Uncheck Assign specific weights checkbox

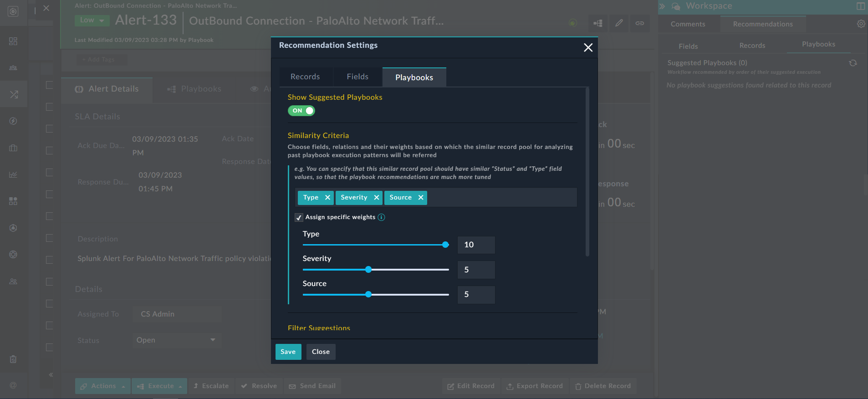[299, 218]
